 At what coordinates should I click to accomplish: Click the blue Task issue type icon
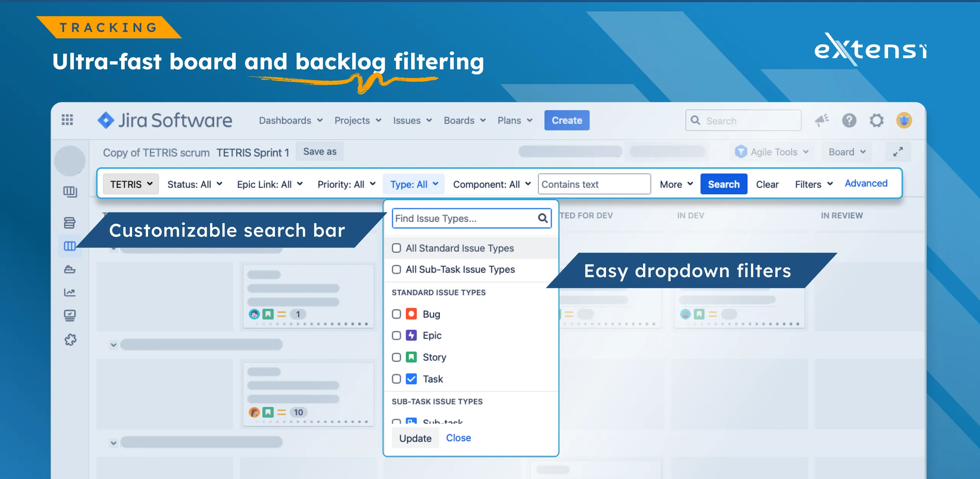[411, 379]
